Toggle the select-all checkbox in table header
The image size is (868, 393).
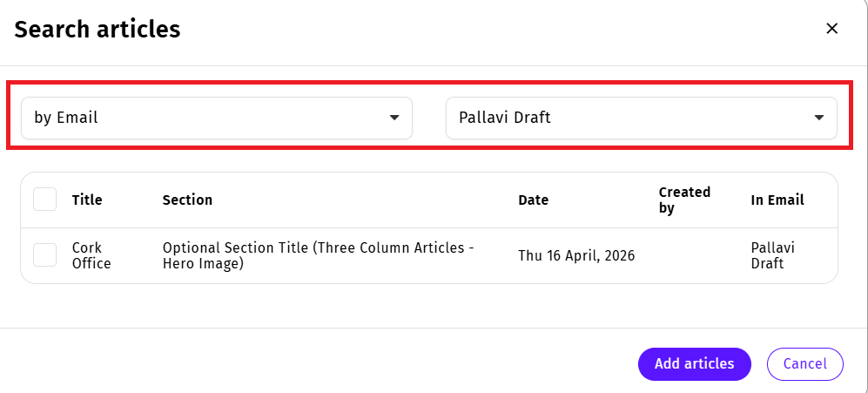coord(44,200)
